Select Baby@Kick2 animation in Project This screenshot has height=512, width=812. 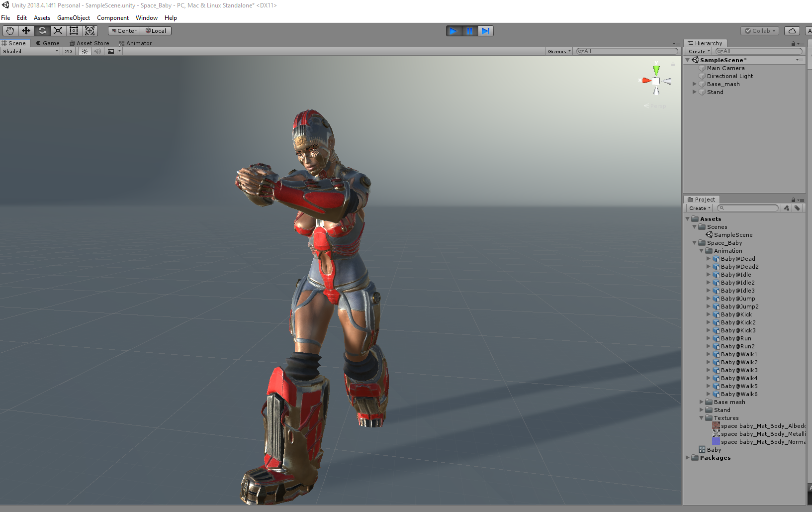pos(738,322)
